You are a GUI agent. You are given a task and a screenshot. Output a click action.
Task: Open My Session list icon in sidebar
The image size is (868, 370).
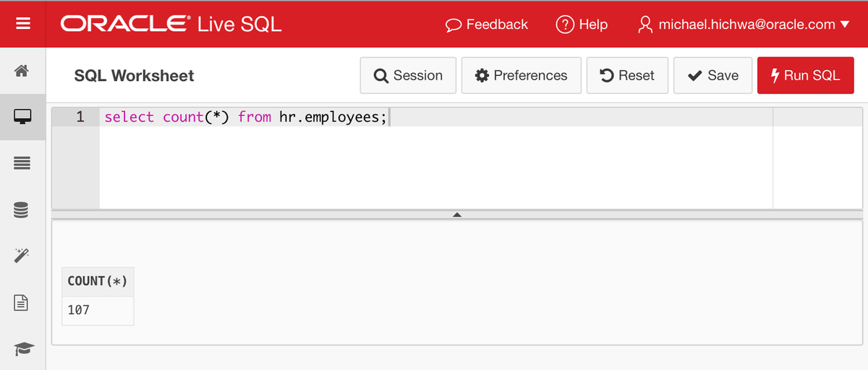[22, 164]
